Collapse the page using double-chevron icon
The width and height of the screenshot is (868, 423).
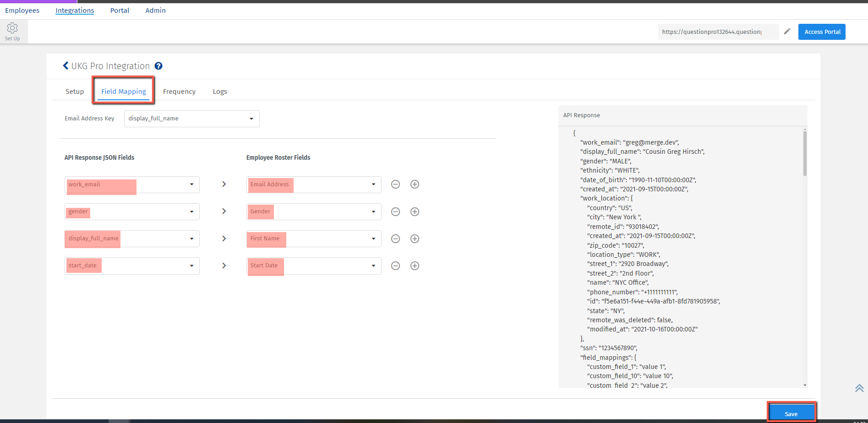(858, 388)
